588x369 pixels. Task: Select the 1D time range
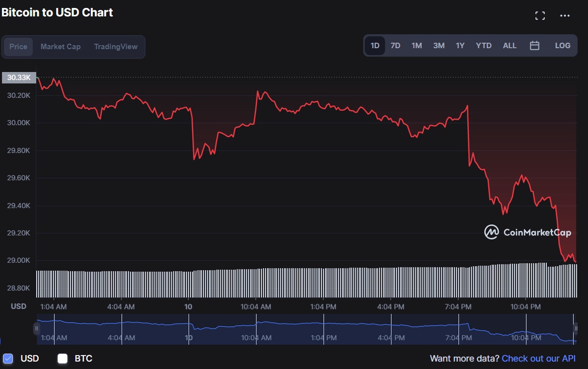(375, 46)
